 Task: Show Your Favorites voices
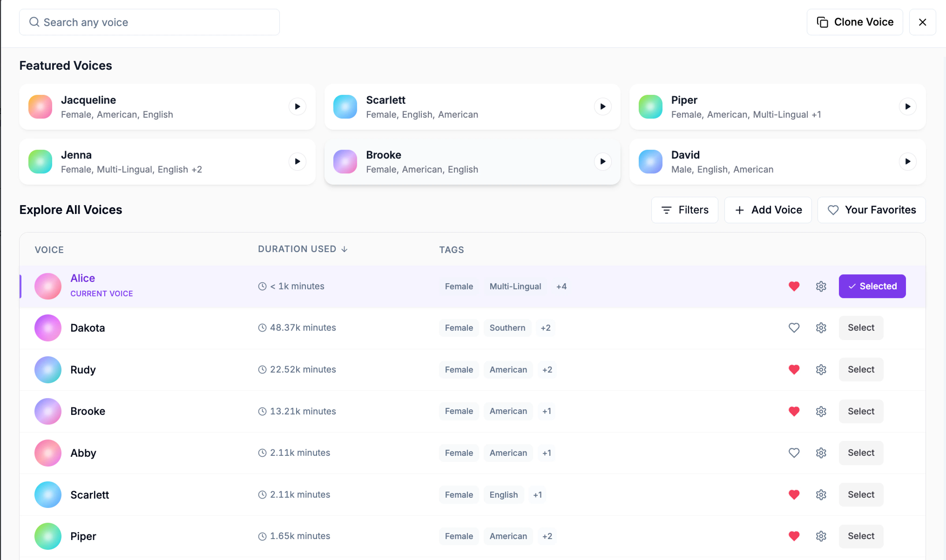tap(871, 210)
